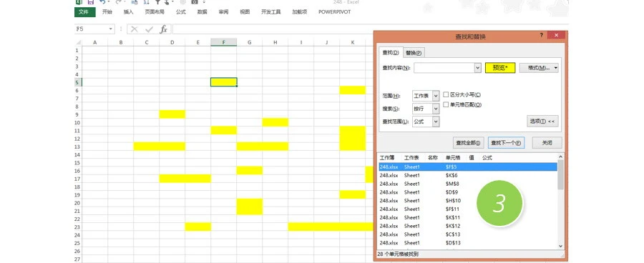This screenshot has height=263, width=644.
Task: Switch to the POWERPIVOT ribbon tab
Action: point(335,12)
